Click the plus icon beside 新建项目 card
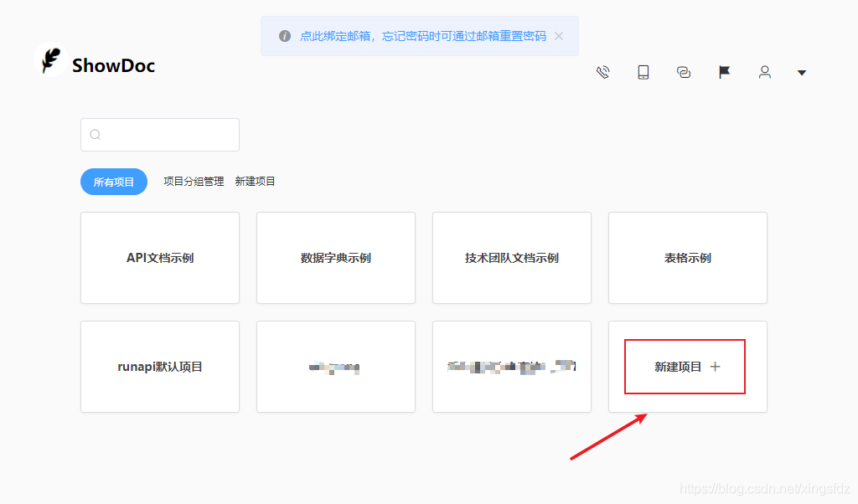Screen dimensions: 858x504 (x=715, y=367)
